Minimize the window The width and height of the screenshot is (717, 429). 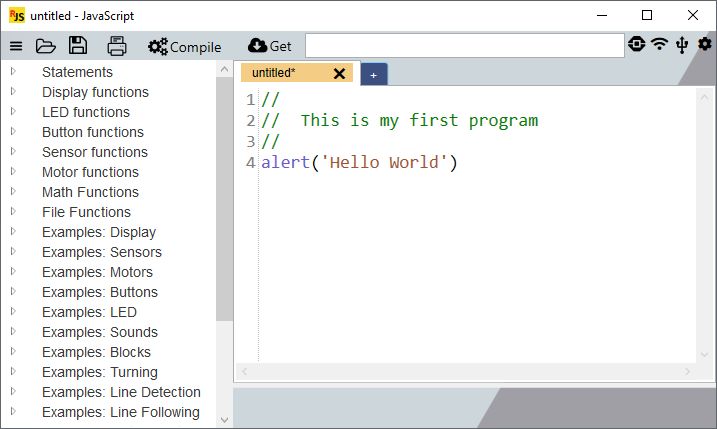[602, 15]
